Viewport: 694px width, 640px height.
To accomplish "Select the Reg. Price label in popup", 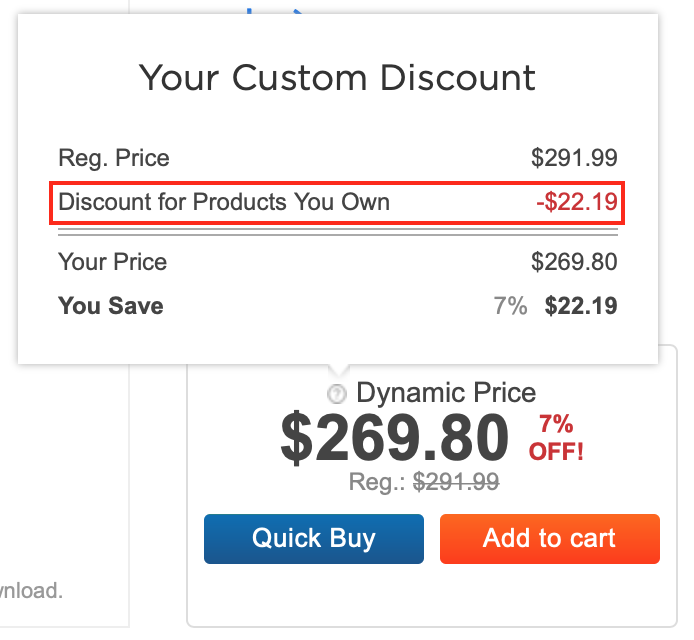I will (114, 158).
